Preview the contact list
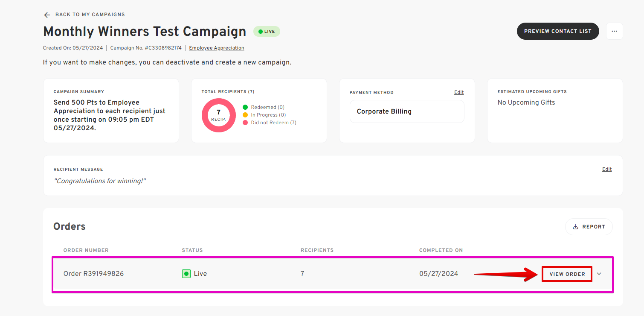Screen dimensions: 644x316 [x=558, y=31]
